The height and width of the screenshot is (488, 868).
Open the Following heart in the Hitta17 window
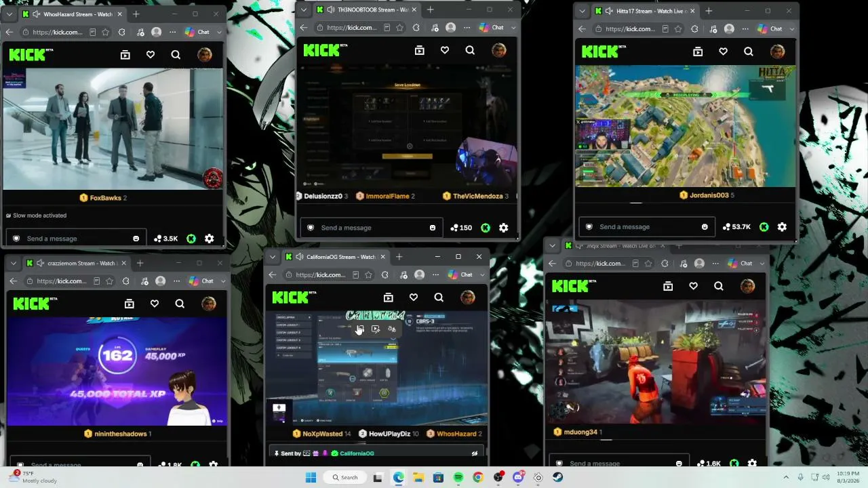click(724, 52)
